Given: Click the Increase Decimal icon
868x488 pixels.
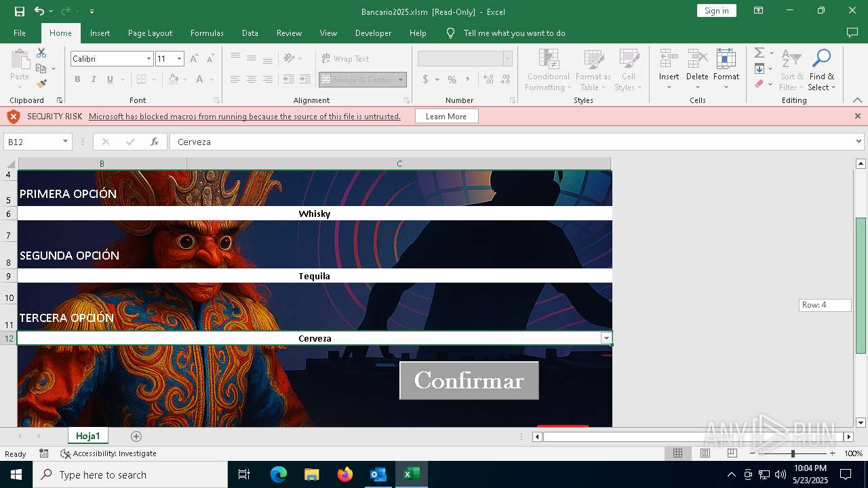Looking at the screenshot, I should point(488,79).
